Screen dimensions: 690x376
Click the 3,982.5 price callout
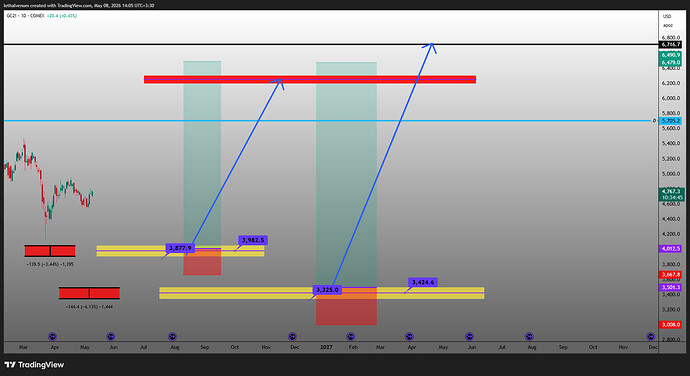253,240
